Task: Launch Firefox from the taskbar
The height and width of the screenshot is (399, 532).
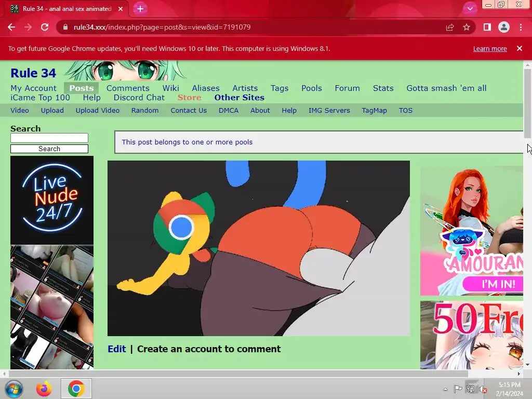Action: 44,389
